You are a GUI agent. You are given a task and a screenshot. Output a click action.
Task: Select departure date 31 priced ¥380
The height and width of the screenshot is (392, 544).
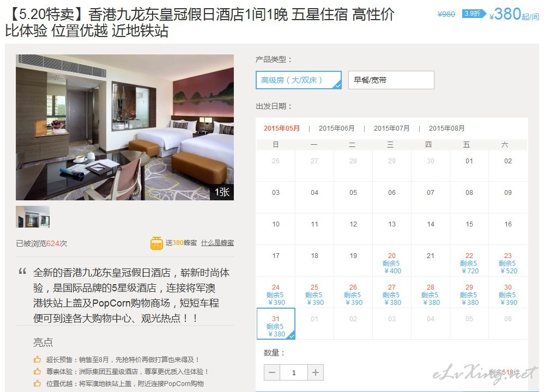pyautogui.click(x=276, y=324)
